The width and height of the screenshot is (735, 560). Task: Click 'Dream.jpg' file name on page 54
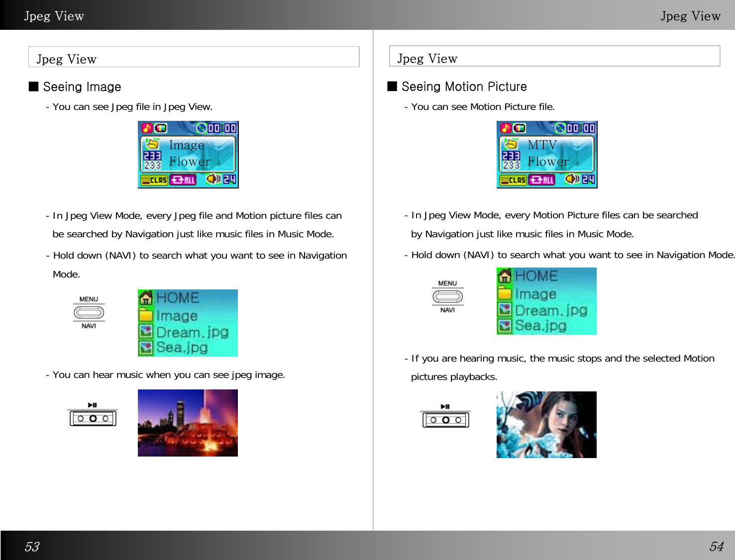click(551, 310)
